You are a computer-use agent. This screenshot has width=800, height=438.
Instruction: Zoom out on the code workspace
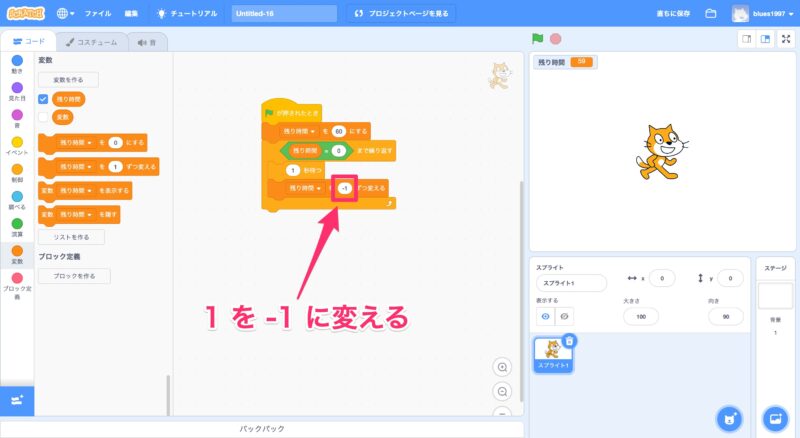point(503,391)
